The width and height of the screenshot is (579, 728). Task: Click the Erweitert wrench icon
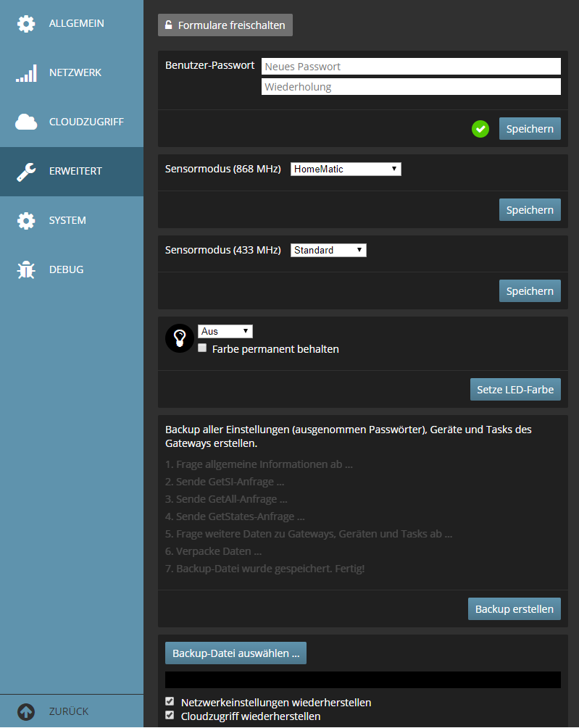click(x=26, y=172)
